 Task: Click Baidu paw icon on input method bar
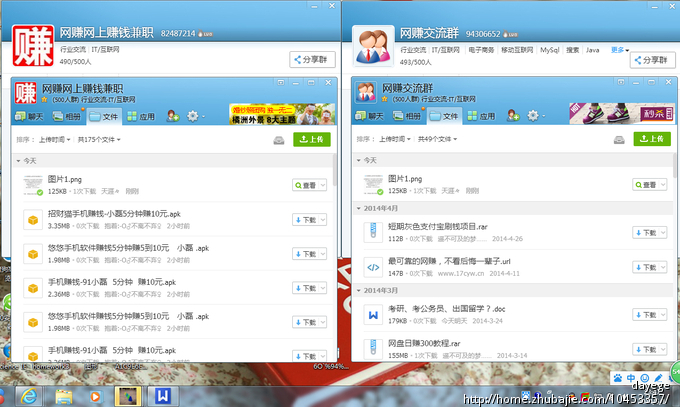pyautogui.click(x=618, y=378)
